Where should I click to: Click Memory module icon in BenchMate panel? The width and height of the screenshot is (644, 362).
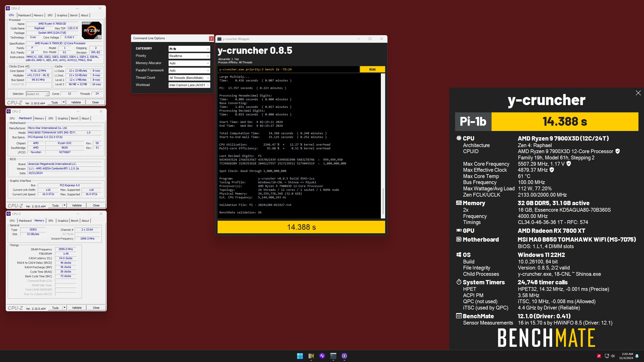459,203
